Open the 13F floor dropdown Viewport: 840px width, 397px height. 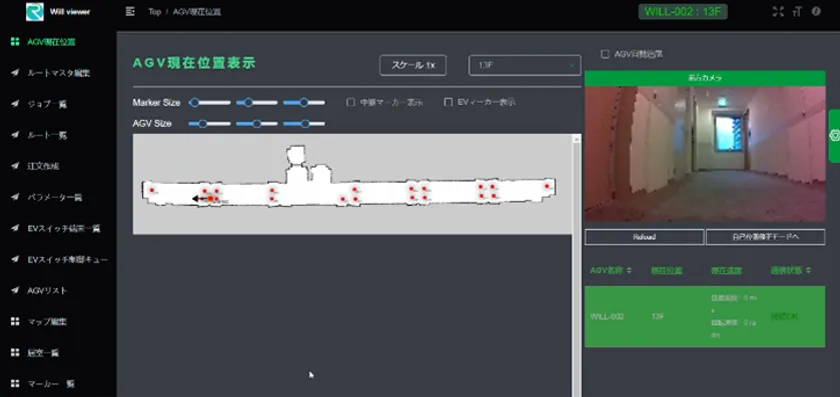pos(524,65)
